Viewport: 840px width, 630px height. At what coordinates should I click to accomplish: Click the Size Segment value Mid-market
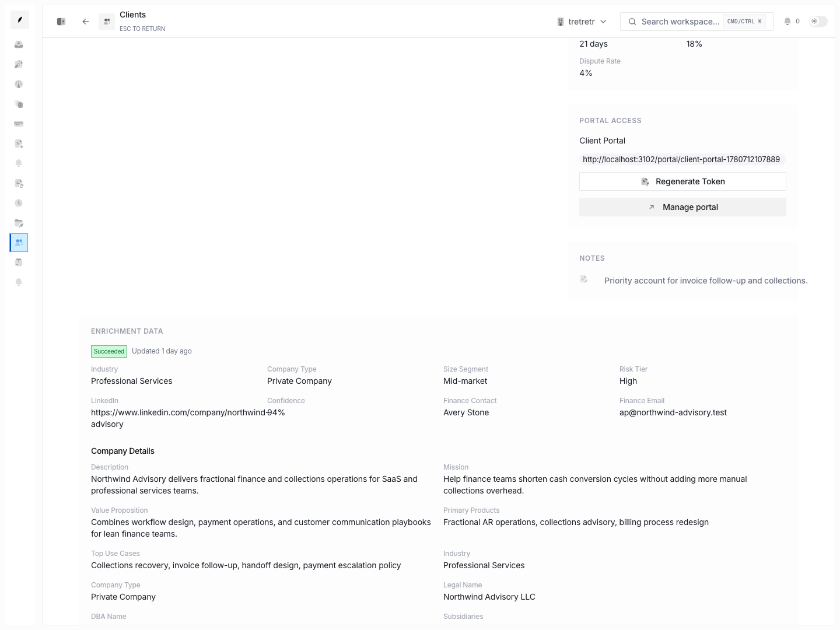coord(465,381)
